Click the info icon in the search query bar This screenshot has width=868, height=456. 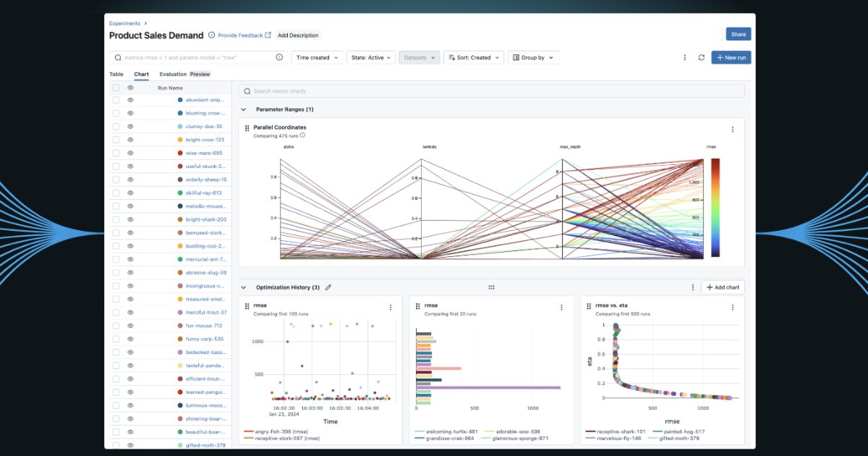click(279, 57)
